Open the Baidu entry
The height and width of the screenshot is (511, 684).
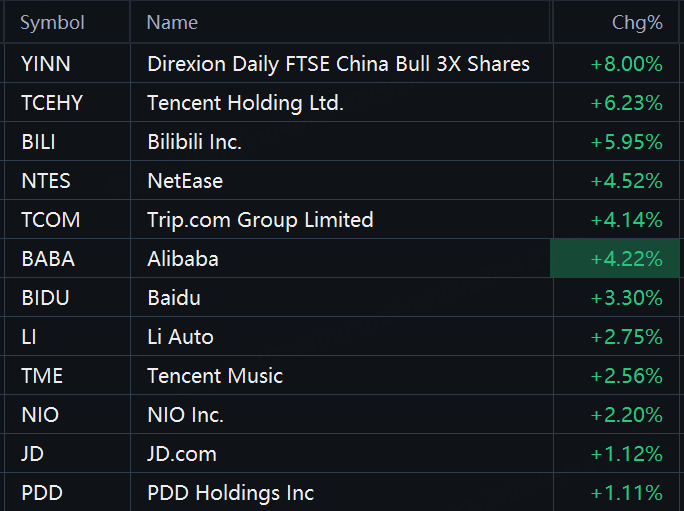[x=174, y=298]
